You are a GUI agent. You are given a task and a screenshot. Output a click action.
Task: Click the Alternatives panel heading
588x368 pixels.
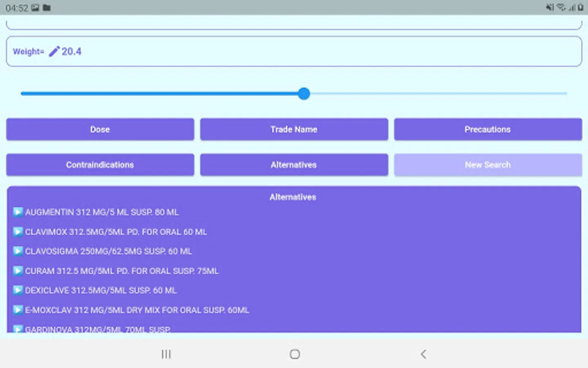(x=293, y=197)
